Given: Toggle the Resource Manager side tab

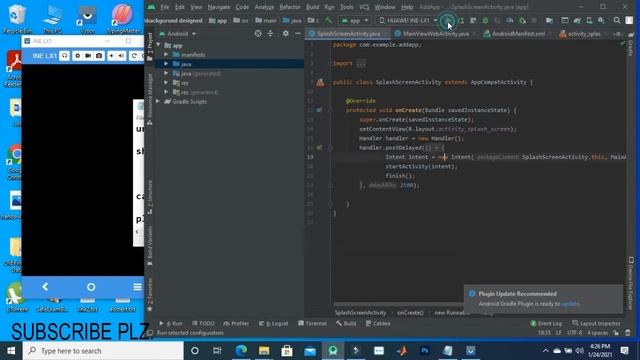Looking at the screenshot, I should (x=150, y=99).
